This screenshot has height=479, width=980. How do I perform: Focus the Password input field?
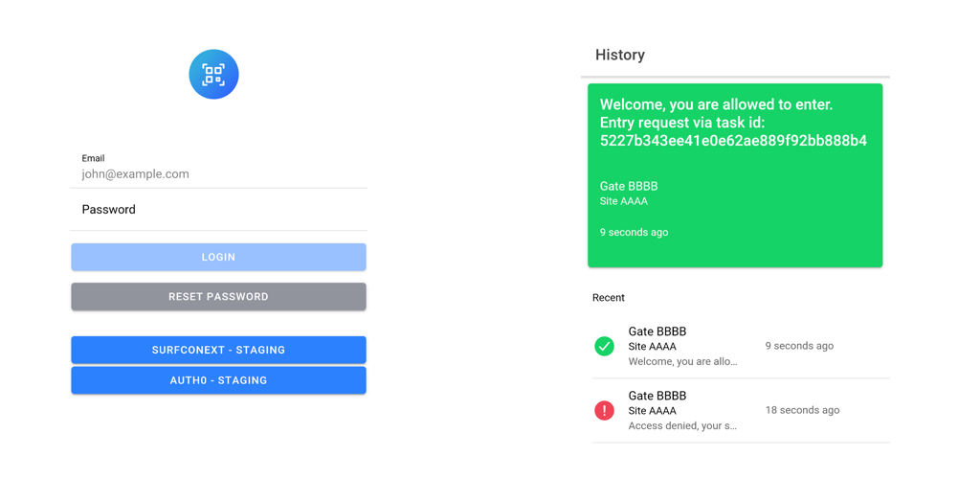219,210
